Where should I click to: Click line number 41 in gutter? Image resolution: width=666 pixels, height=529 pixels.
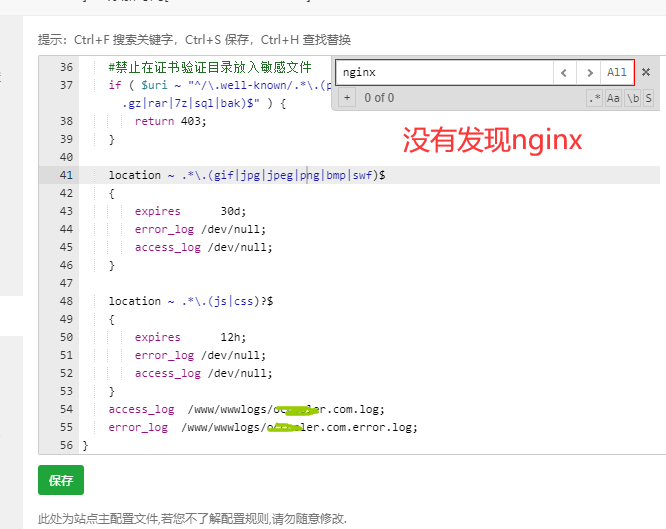[66, 175]
